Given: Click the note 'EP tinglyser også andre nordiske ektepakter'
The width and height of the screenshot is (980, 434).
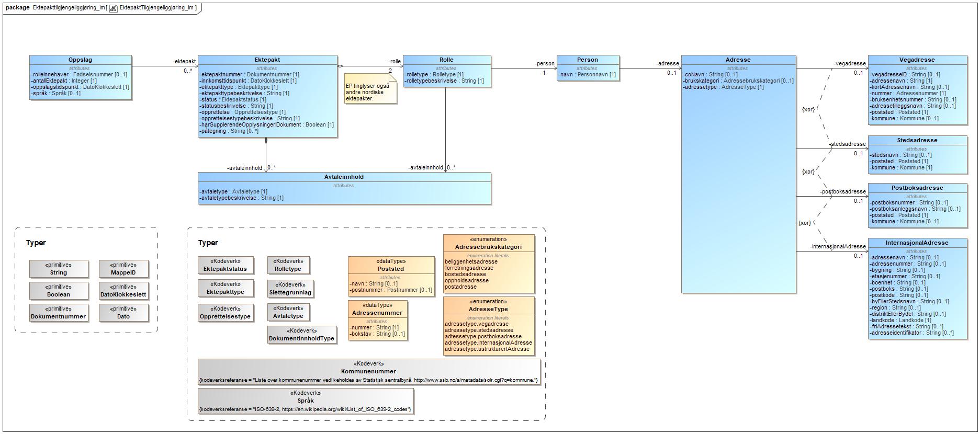Looking at the screenshot, I should coord(370,89).
